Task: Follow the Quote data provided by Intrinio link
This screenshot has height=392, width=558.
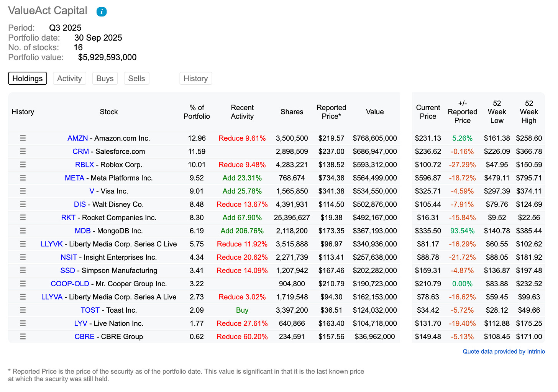Action: tap(504, 351)
